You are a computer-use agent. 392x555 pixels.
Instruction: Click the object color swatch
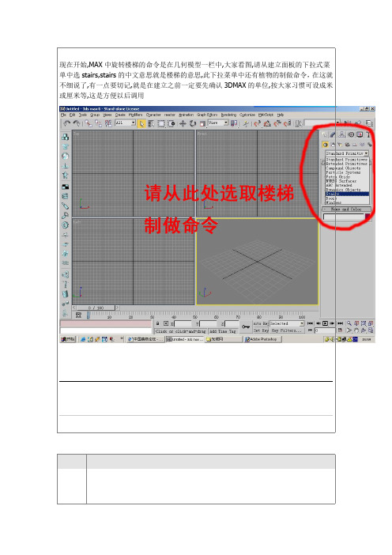(368, 217)
